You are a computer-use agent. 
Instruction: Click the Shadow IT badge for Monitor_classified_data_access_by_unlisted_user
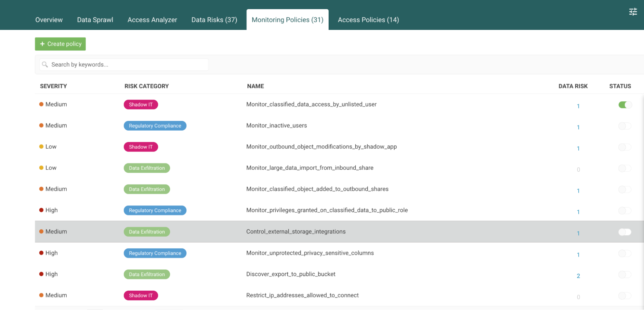(140, 104)
